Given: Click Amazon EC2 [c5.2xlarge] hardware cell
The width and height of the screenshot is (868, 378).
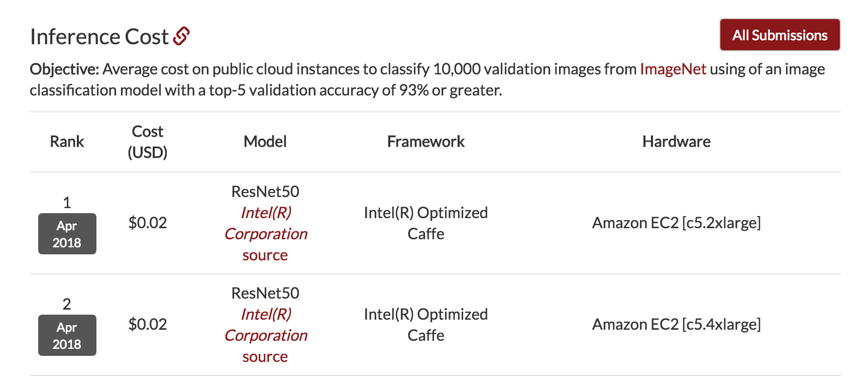Looking at the screenshot, I should (676, 223).
